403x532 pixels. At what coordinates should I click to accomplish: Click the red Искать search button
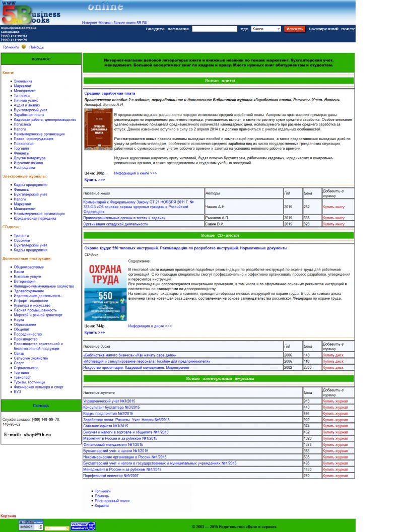click(x=294, y=29)
